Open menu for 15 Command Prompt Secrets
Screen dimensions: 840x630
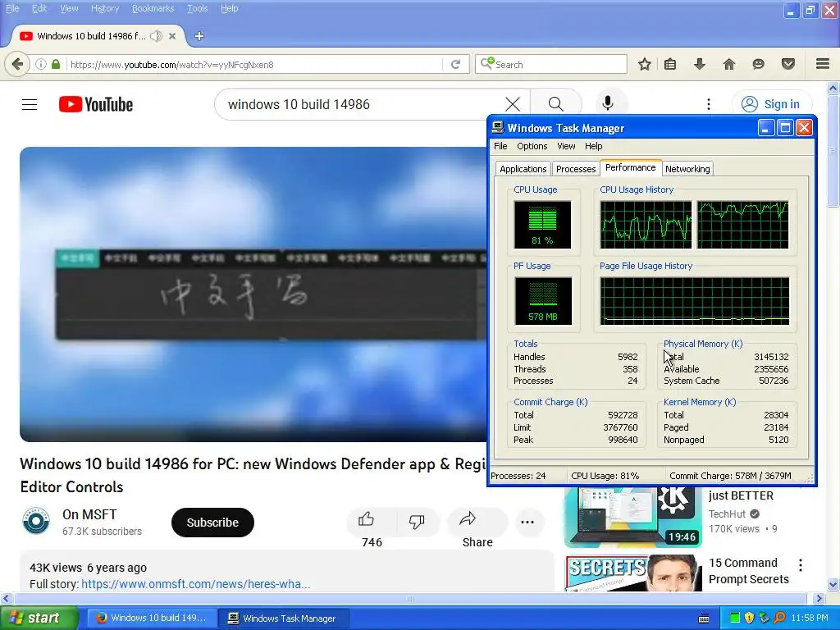pyautogui.click(x=801, y=564)
